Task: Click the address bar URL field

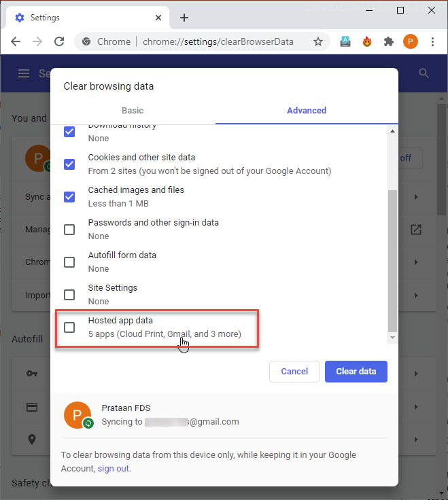Action: [218, 41]
